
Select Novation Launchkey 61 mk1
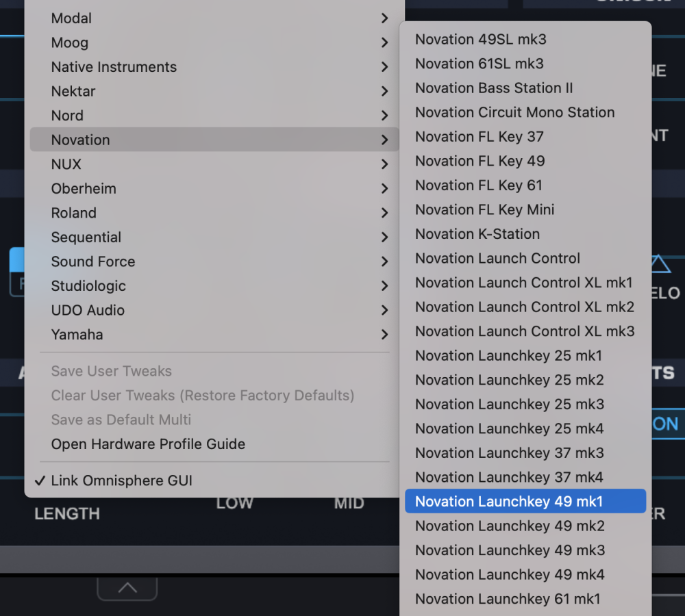click(508, 599)
